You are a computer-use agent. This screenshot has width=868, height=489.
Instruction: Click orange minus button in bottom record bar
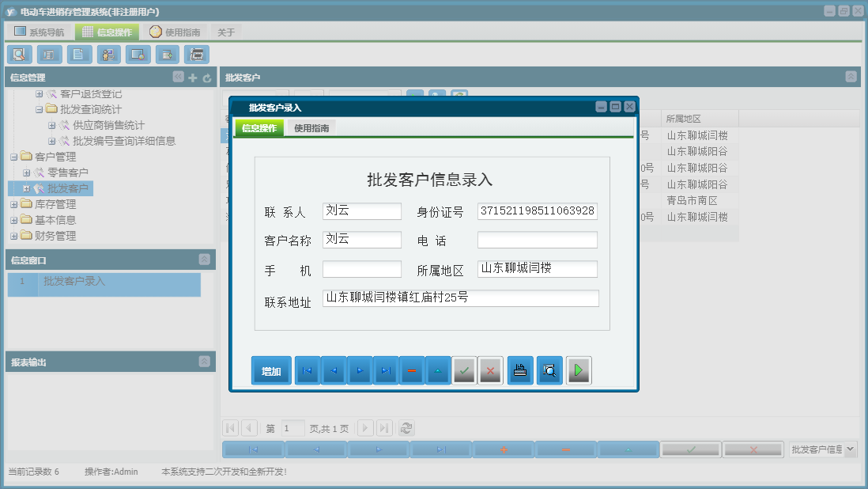[x=566, y=449]
